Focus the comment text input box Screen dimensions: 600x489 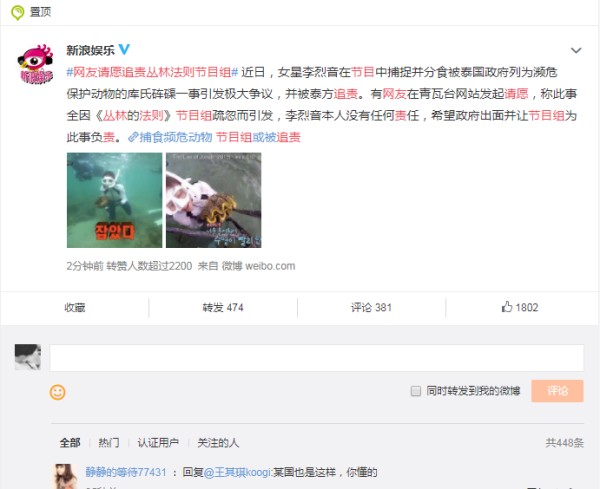pos(317,357)
